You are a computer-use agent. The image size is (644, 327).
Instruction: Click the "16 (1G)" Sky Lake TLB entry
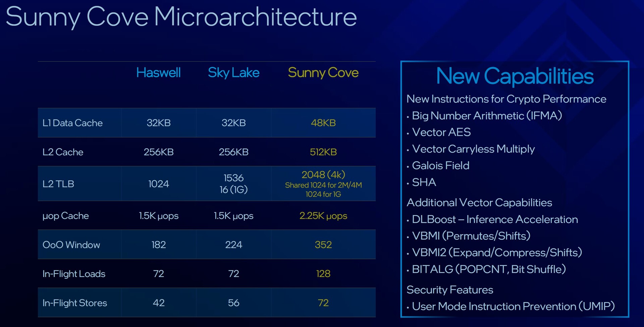coord(234,190)
